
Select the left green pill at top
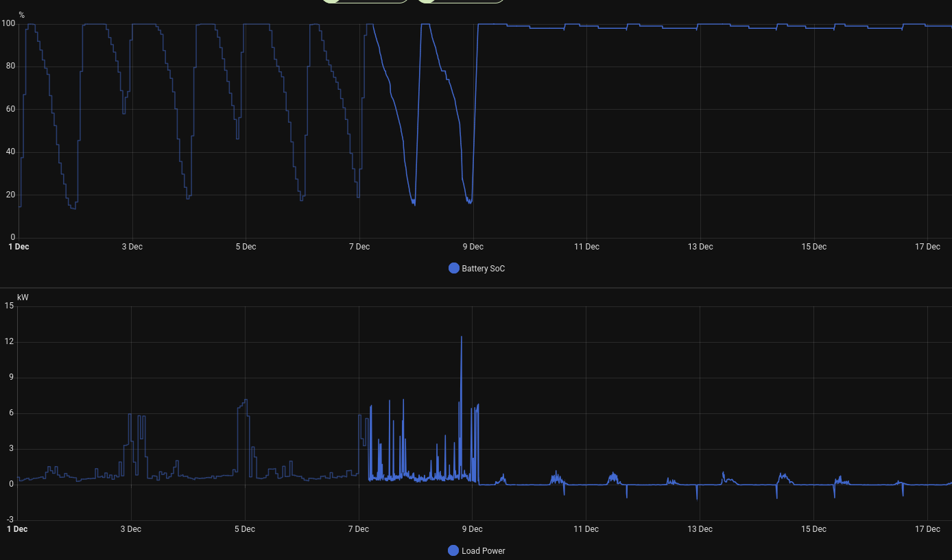click(x=365, y=1)
